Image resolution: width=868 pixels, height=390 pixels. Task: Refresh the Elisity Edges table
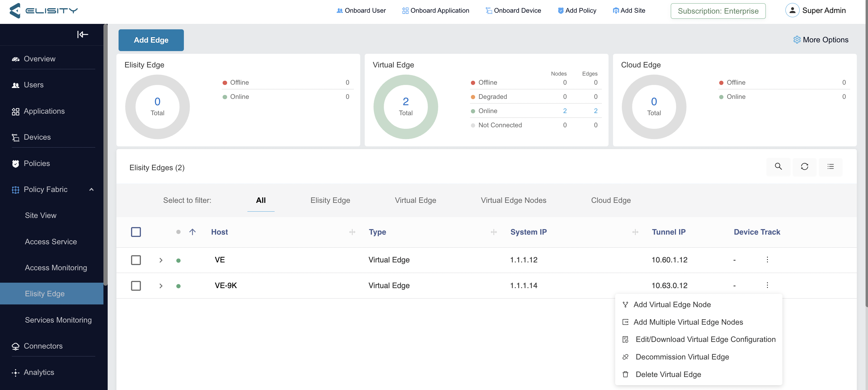pyautogui.click(x=805, y=167)
